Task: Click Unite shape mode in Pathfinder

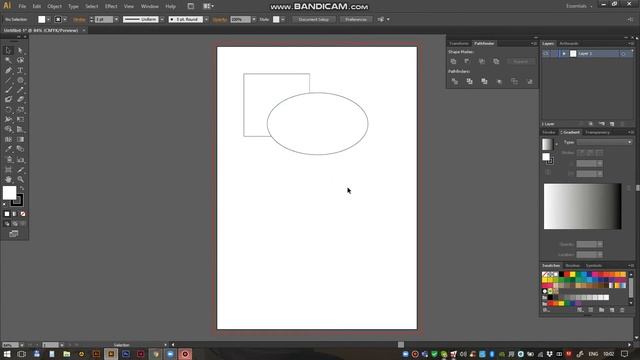Action: pyautogui.click(x=453, y=61)
